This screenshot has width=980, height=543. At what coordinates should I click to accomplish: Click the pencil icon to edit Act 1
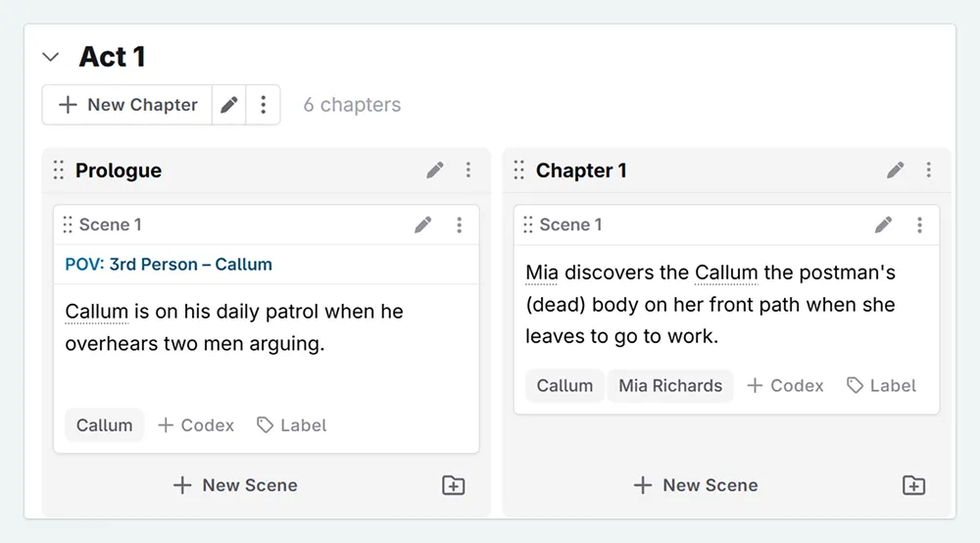pos(229,105)
